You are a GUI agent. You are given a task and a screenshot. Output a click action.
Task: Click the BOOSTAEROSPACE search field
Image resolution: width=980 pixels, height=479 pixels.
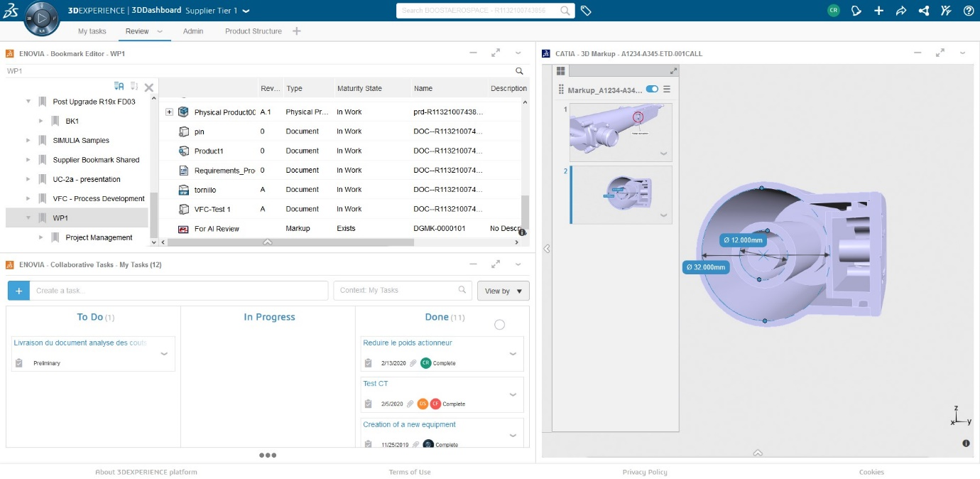[x=477, y=11]
